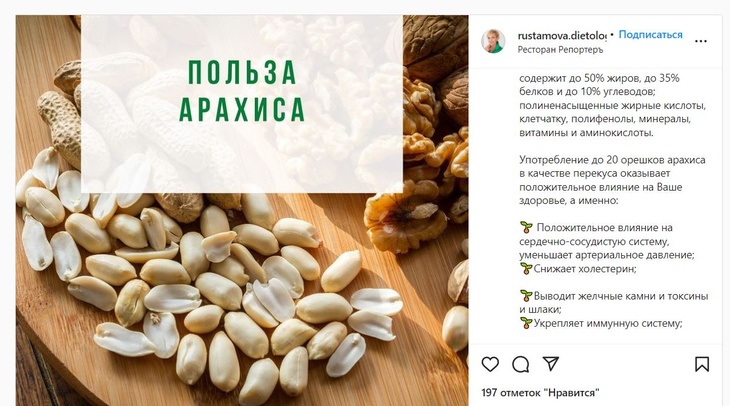Viewport: 730px width, 406px height.
Task: Save post with the bookmark icon
Action: [702, 364]
